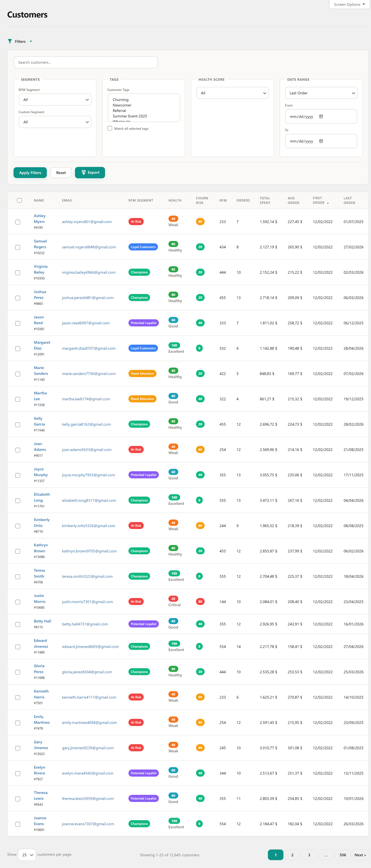Image resolution: width=371 pixels, height=868 pixels.
Task: Tick the Virginia Bailey row checkbox
Action: 18,273
